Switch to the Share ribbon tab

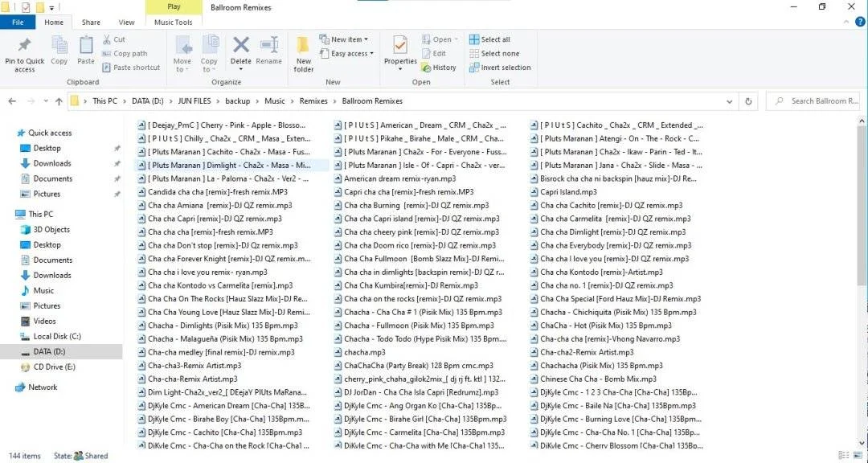click(91, 23)
